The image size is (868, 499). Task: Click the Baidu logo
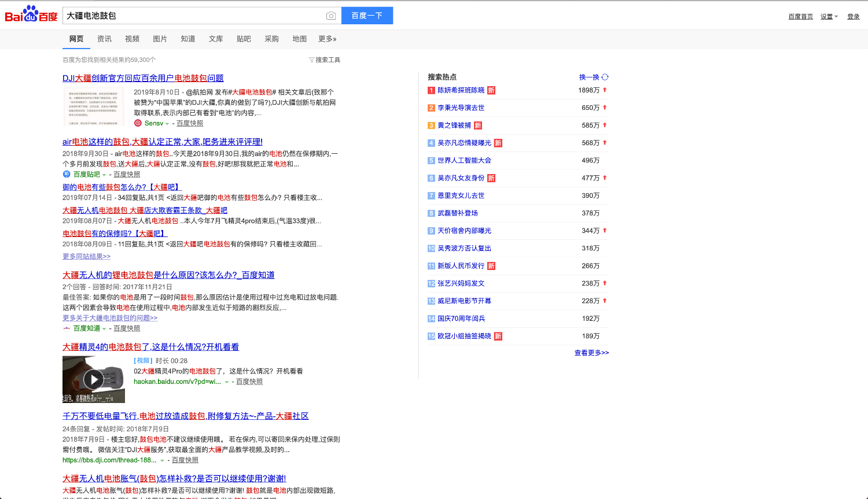click(x=31, y=14)
